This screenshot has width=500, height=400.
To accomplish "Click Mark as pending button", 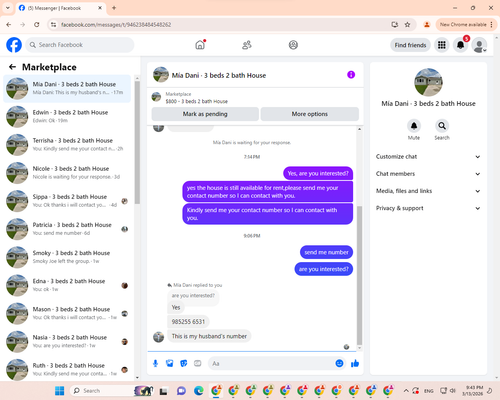I will [205, 114].
